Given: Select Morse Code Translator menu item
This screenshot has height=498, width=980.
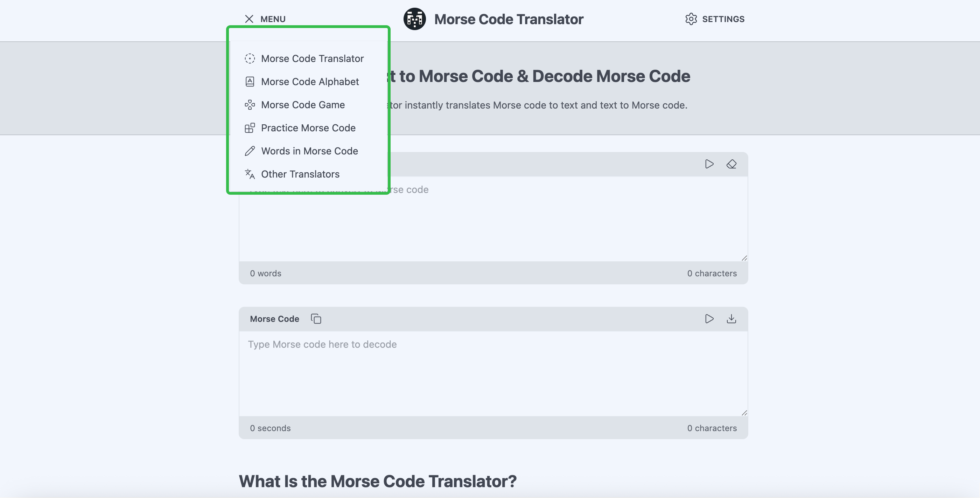Looking at the screenshot, I should (312, 58).
